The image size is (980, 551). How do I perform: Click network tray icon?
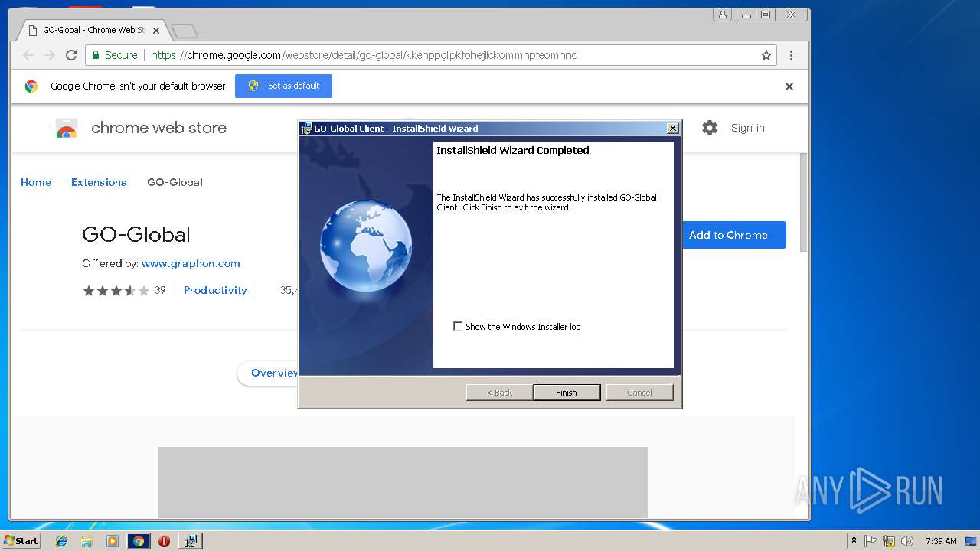(889, 541)
